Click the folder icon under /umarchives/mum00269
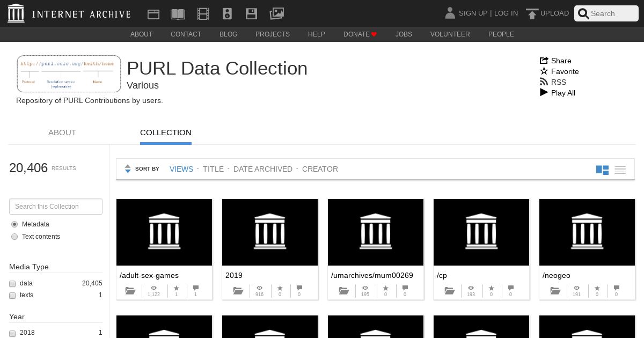Viewport: 644px width, 338px height. click(344, 291)
